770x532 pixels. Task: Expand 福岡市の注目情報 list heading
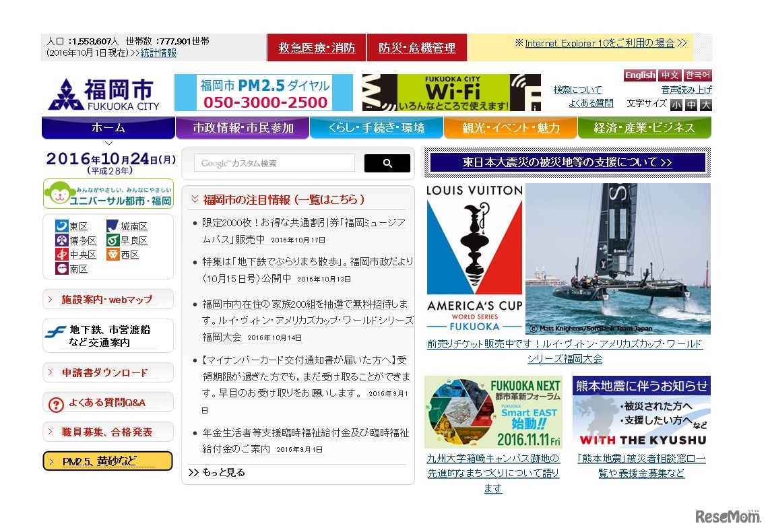pos(284,199)
